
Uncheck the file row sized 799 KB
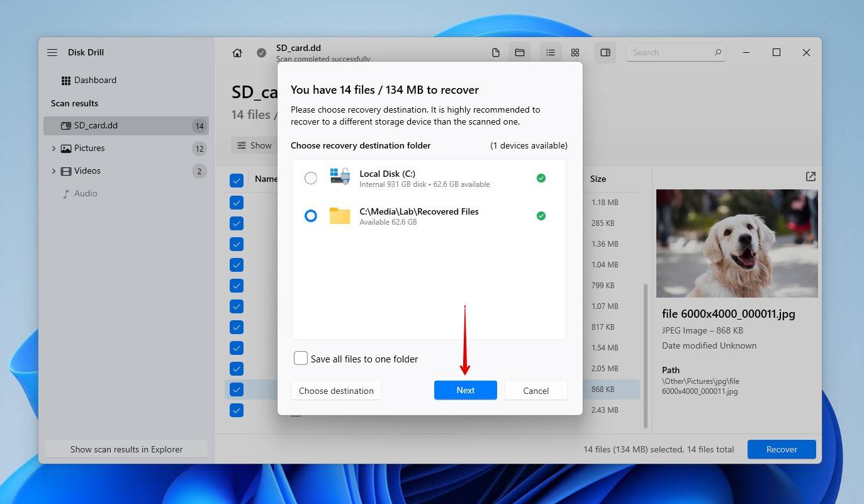pos(237,286)
